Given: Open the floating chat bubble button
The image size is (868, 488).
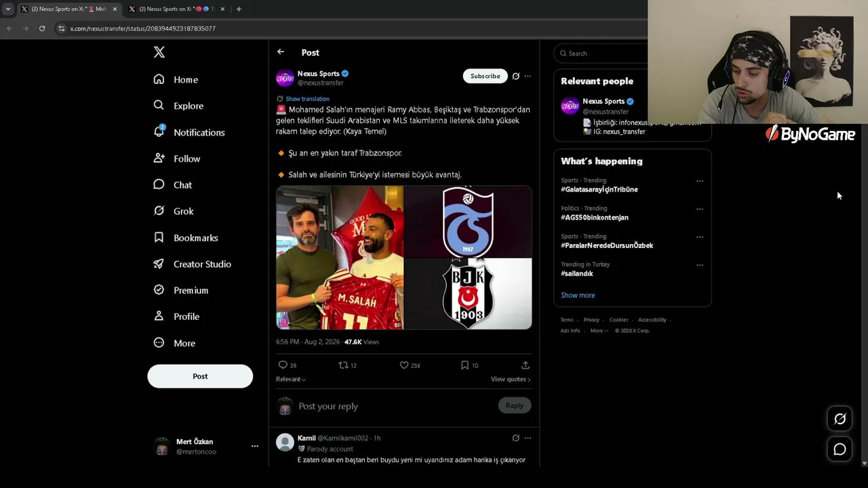Looking at the screenshot, I should point(840,449).
